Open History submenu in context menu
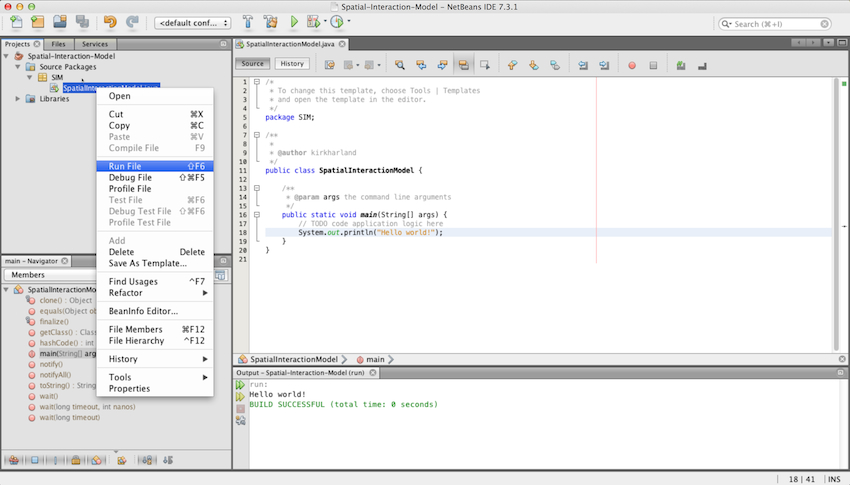This screenshot has width=850, height=485. point(155,359)
